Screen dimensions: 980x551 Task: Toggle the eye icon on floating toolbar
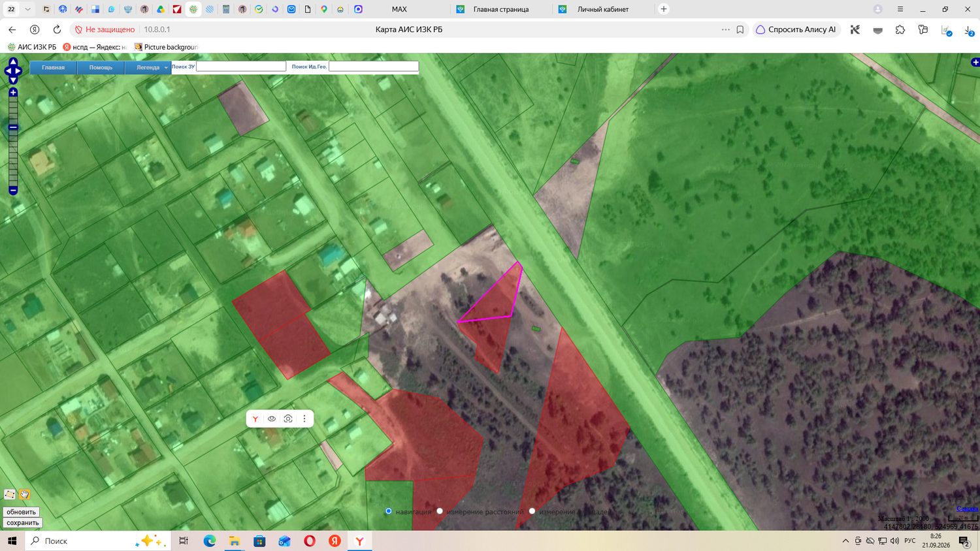(x=272, y=419)
